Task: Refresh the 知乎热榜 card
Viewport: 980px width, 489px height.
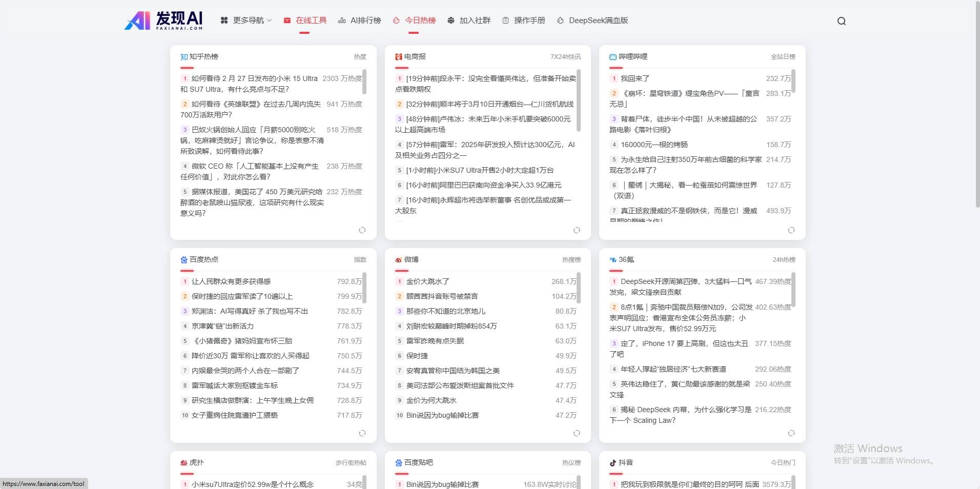Action: coord(362,230)
